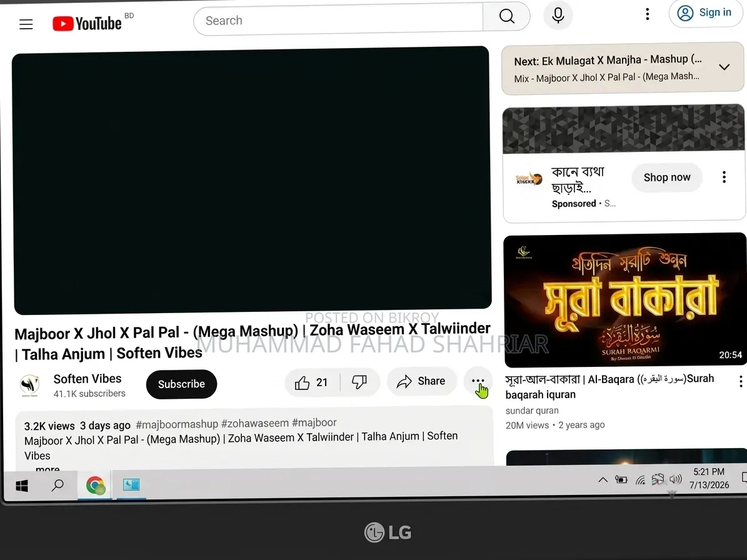Click the #zohawaseem hashtag

pyautogui.click(x=255, y=423)
